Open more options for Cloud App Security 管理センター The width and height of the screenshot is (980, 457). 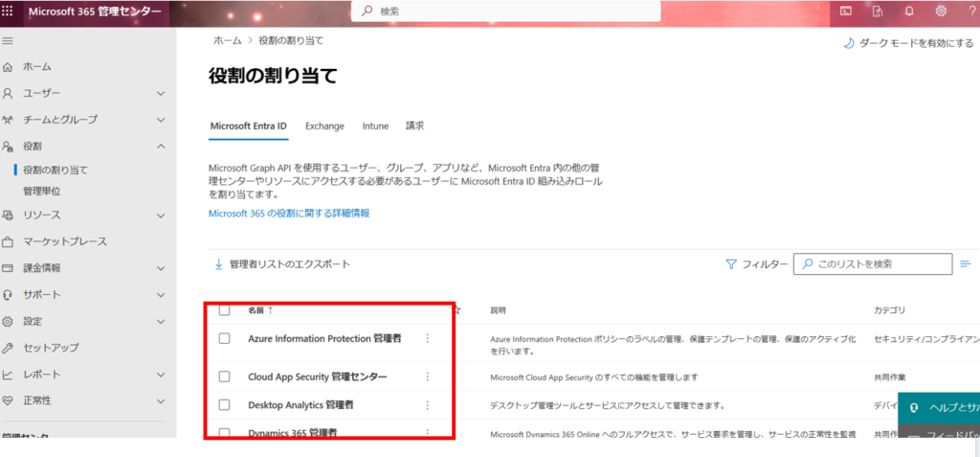(x=428, y=377)
